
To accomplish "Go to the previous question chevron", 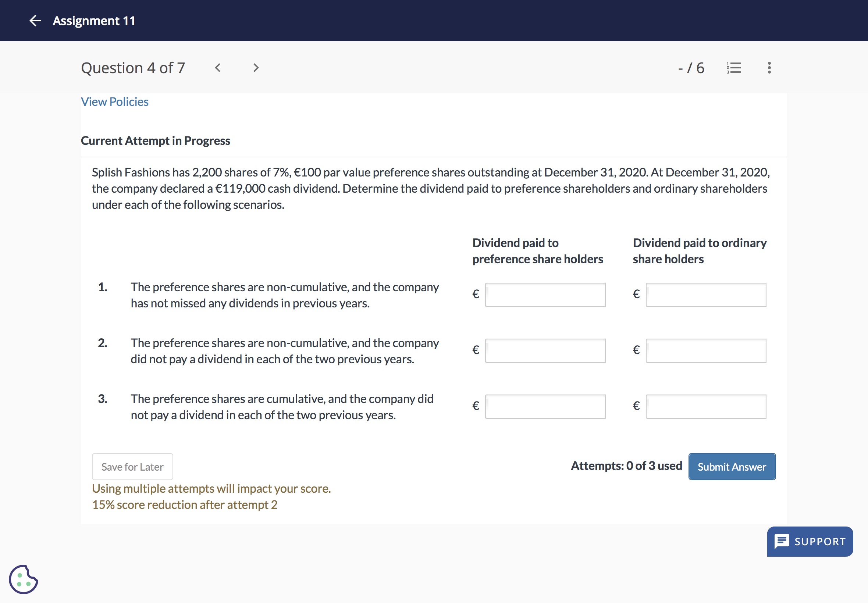I will [x=218, y=68].
